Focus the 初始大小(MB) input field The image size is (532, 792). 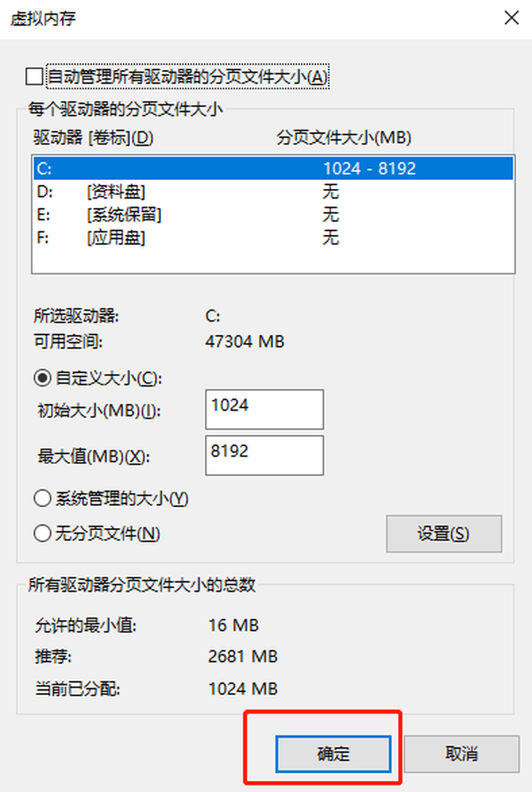coord(265,409)
